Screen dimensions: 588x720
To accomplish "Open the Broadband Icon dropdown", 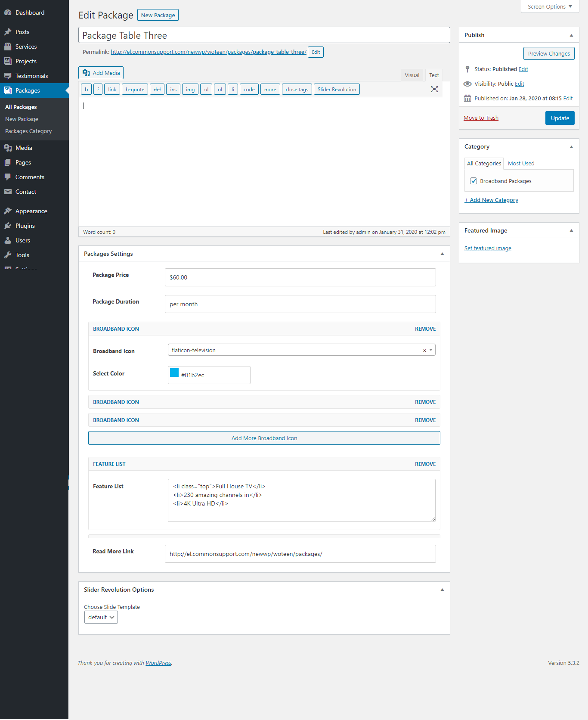I will pos(431,350).
